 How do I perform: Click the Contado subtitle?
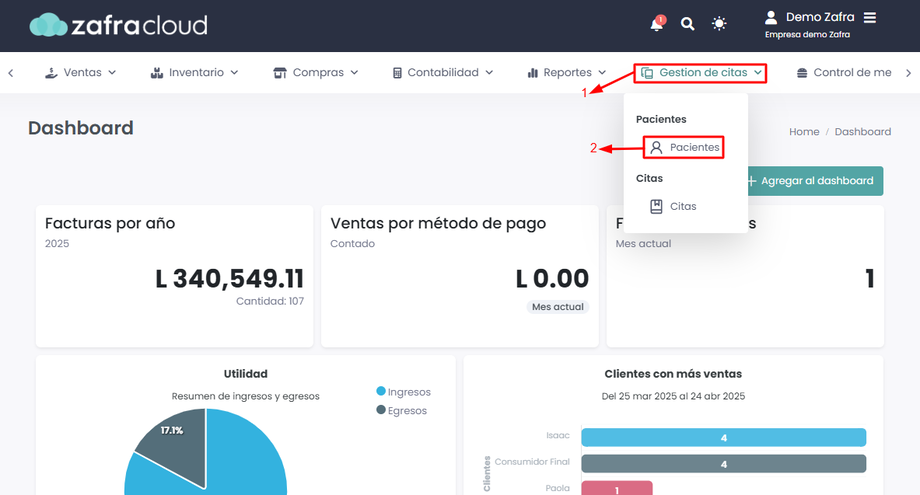(x=353, y=243)
